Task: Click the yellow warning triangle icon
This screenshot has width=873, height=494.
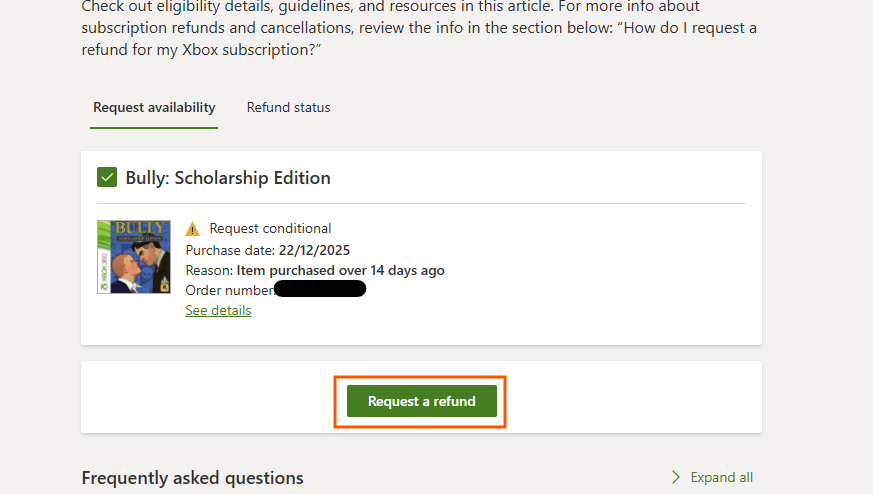Action: 193,229
